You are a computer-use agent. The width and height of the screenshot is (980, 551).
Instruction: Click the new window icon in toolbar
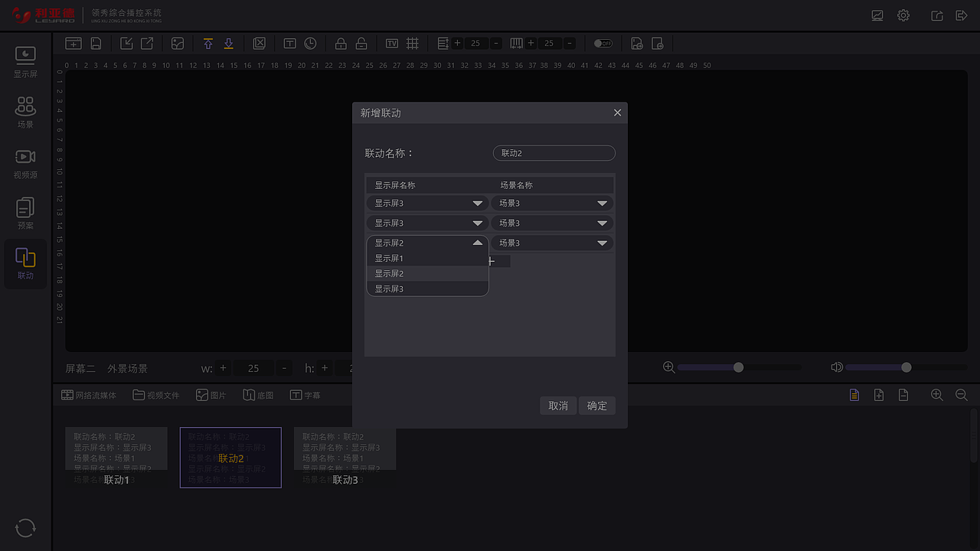pos(73,44)
